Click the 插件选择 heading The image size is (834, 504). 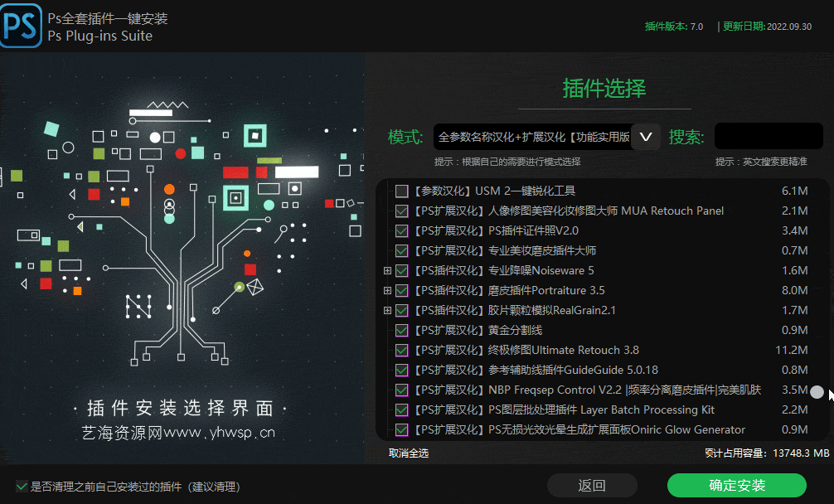(x=604, y=88)
